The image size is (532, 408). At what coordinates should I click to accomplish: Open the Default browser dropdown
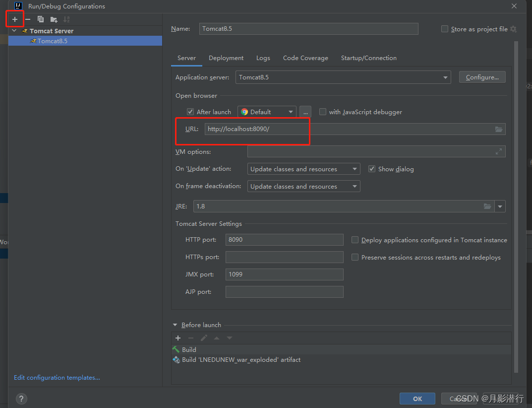tap(267, 112)
